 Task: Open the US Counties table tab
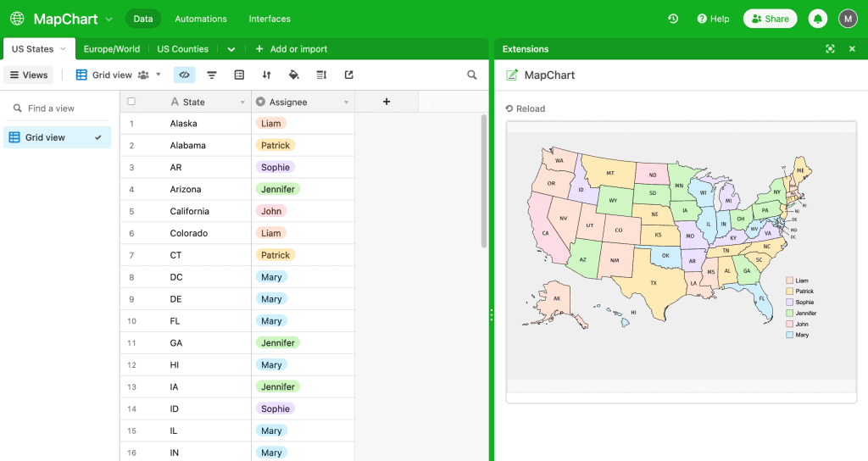(183, 48)
